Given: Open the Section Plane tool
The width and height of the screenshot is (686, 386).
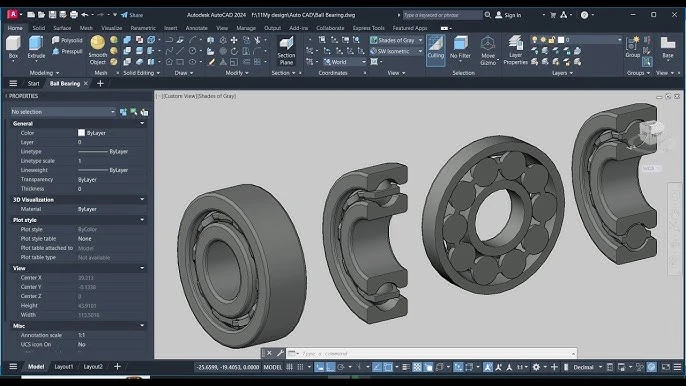Looking at the screenshot, I should (x=286, y=51).
